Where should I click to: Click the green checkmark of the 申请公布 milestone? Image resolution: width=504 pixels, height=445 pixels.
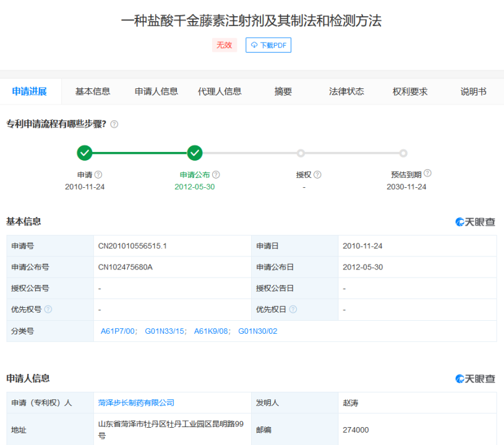[194, 153]
